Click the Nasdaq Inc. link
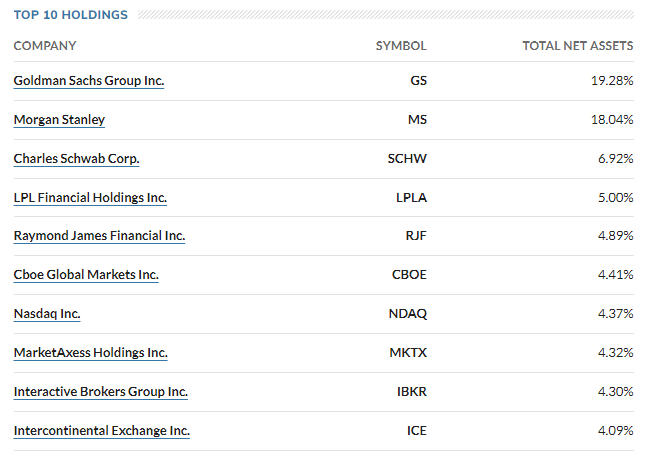This screenshot has height=458, width=649. [47, 314]
